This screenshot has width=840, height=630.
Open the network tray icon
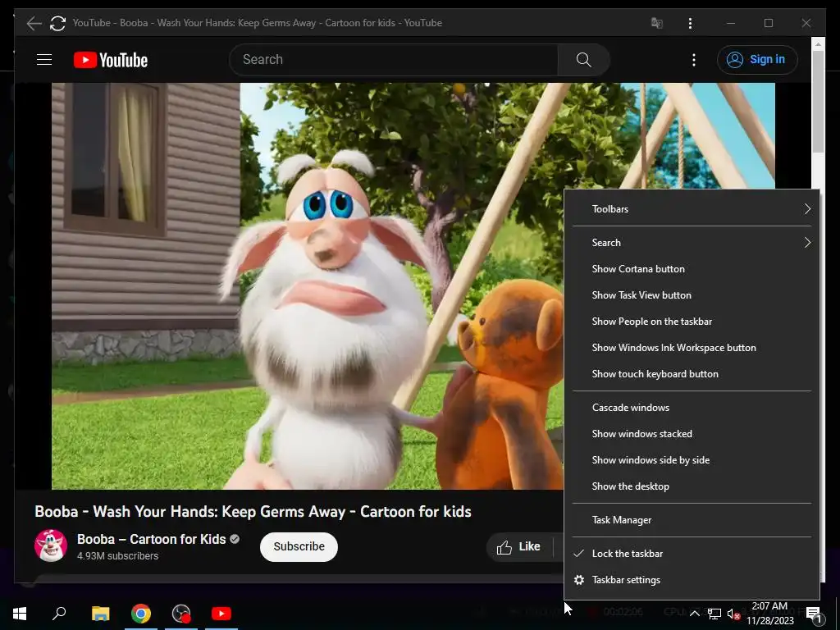714,614
